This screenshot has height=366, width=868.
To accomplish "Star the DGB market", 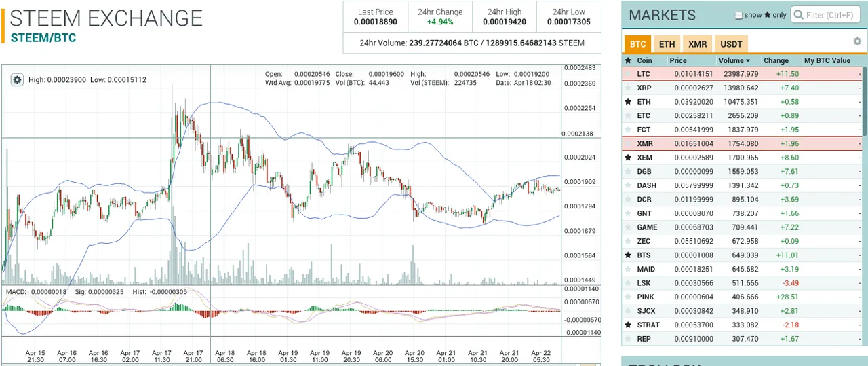I will pyautogui.click(x=628, y=171).
